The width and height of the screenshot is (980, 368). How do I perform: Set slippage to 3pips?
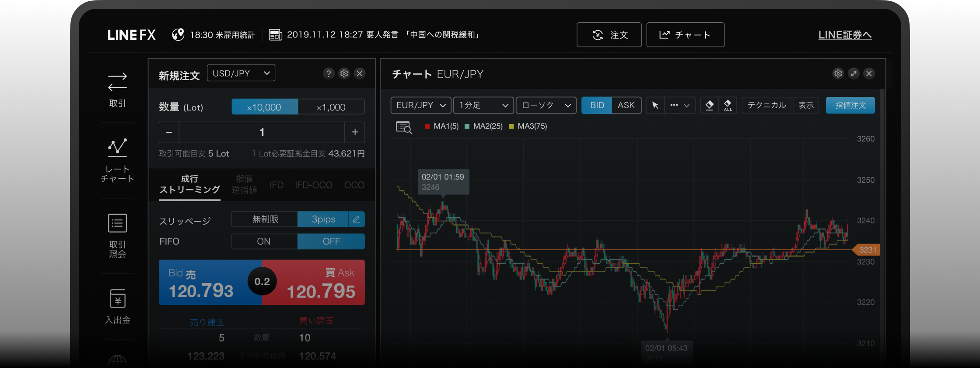click(323, 219)
